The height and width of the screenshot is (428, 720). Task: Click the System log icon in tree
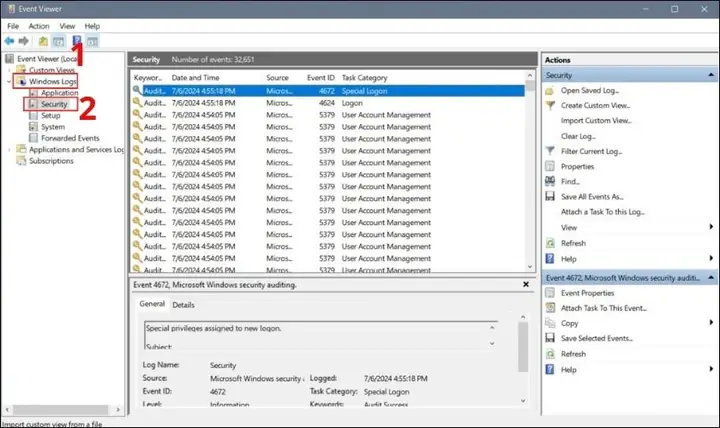33,127
